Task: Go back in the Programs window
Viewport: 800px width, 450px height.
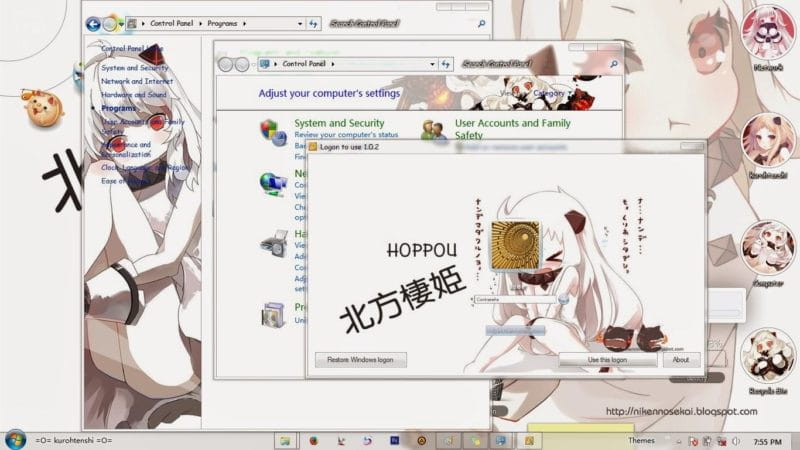Action: click(x=93, y=24)
